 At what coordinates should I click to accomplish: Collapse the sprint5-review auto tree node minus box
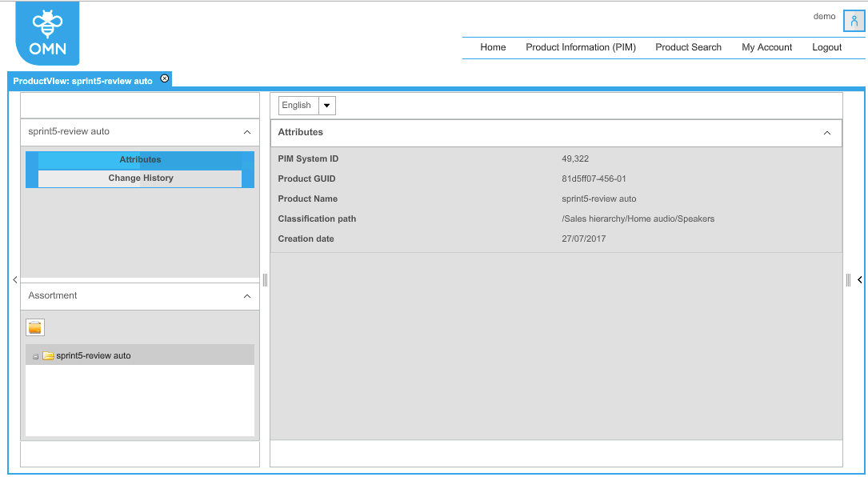[x=36, y=355]
